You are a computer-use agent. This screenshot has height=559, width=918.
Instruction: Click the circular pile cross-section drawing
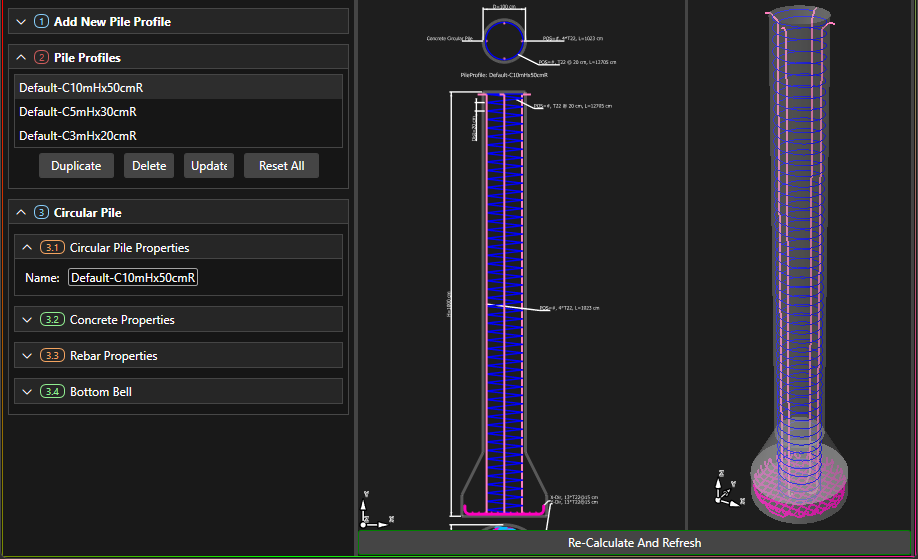pos(504,41)
